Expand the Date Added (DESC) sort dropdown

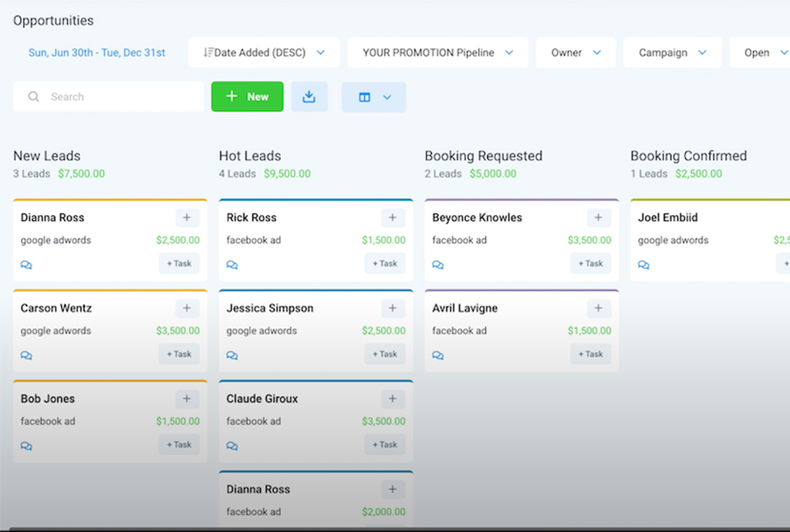pos(263,52)
